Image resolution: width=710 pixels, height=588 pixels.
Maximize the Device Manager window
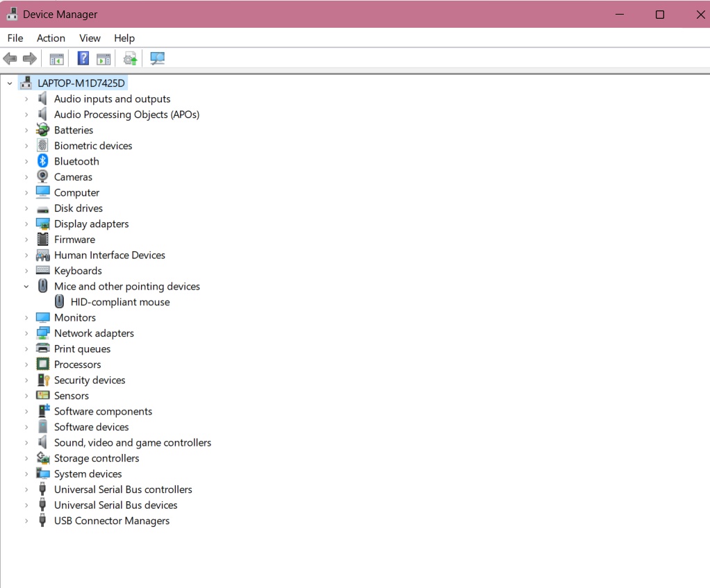click(660, 15)
